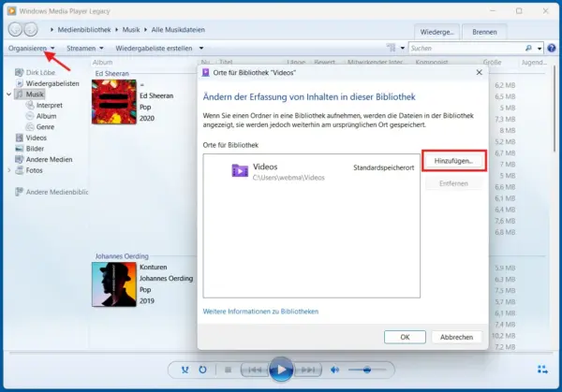Select Dirk Löbe in the navigation tree
Image resolution: width=562 pixels, height=392 pixels.
pos(36,72)
